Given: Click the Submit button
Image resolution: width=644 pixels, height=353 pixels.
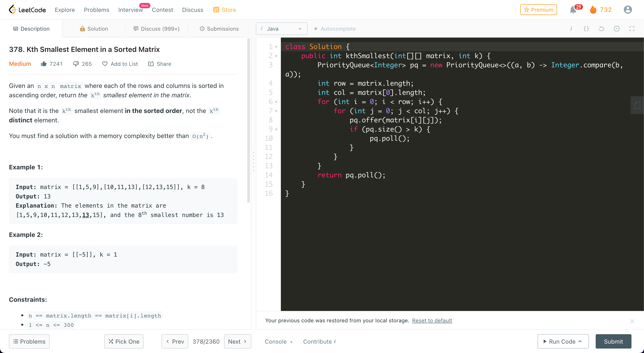Looking at the screenshot, I should tap(613, 342).
